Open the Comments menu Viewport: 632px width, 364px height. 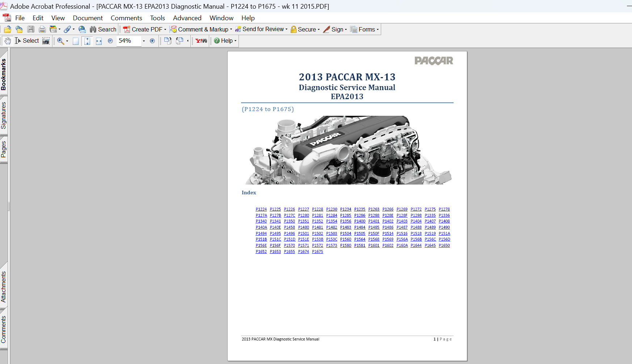point(126,18)
